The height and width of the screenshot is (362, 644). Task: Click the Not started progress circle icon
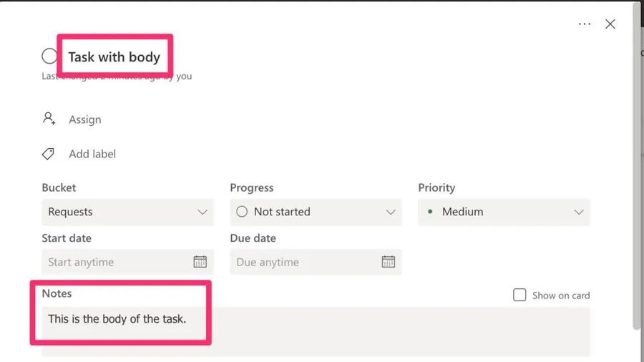tap(242, 212)
